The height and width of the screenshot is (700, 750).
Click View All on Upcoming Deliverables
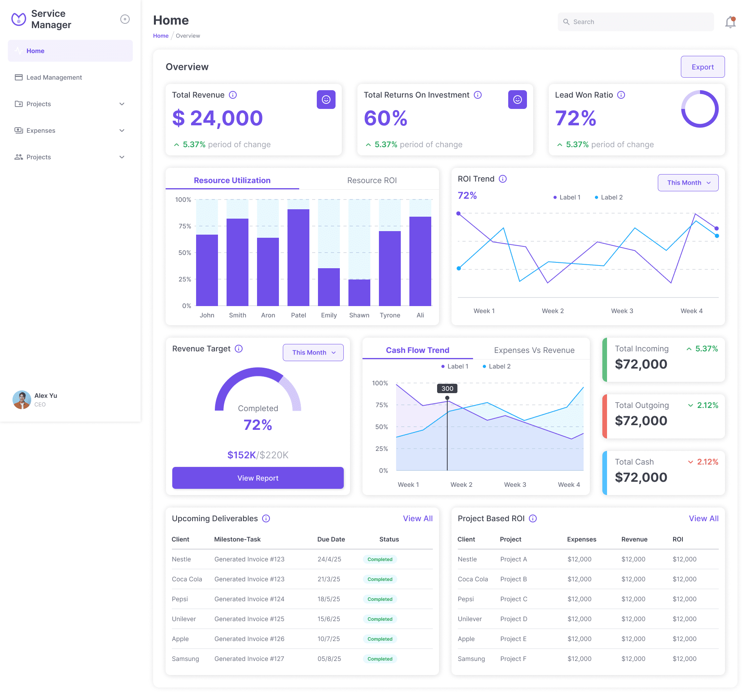[417, 518]
